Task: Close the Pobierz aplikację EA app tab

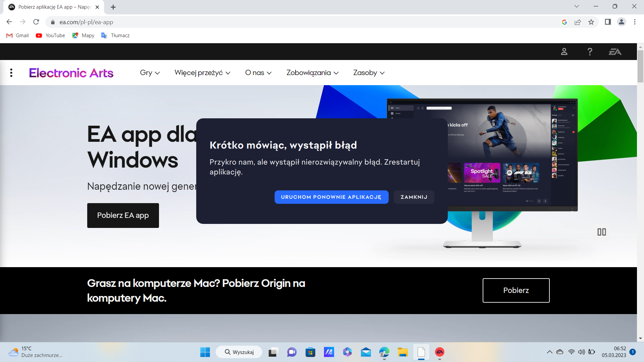Action: 97,7
